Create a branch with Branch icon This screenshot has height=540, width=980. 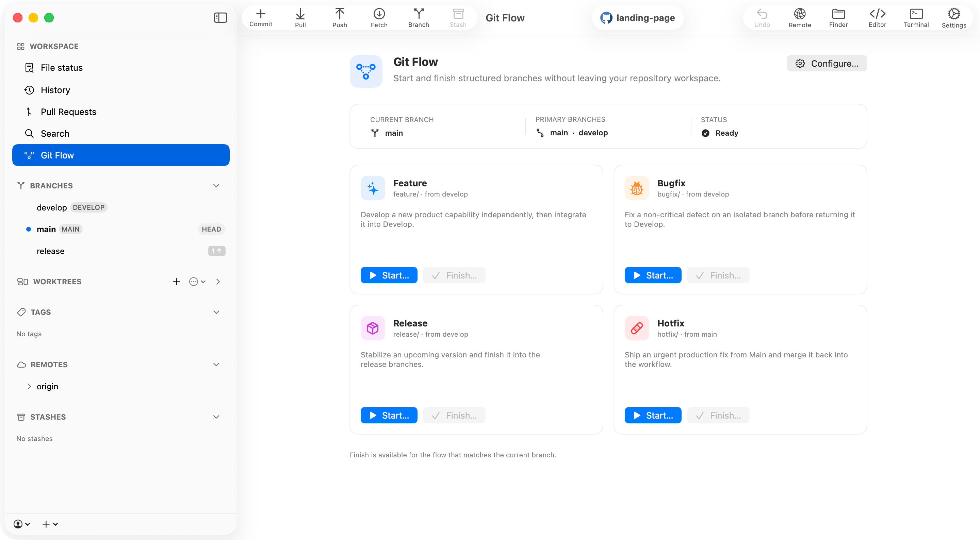click(419, 18)
